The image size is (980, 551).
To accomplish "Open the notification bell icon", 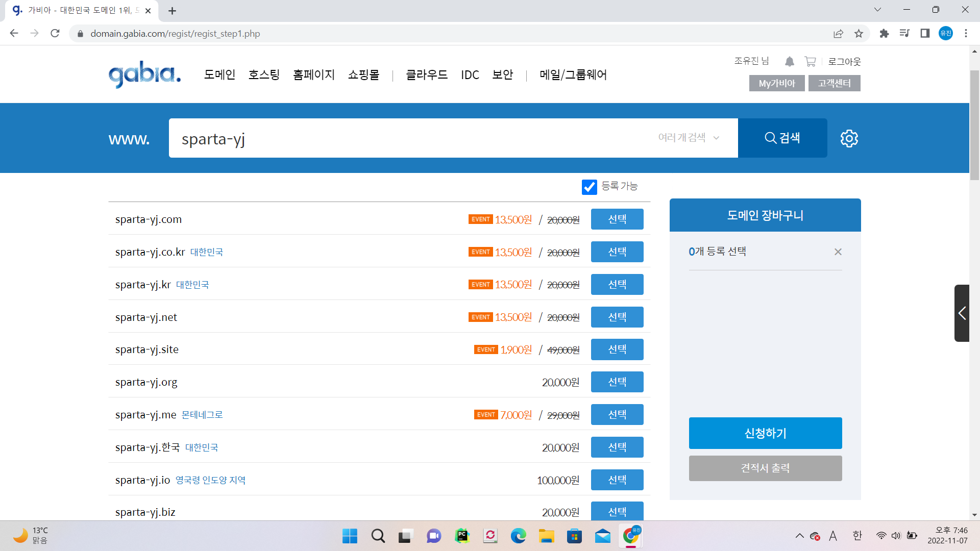I will tap(790, 62).
